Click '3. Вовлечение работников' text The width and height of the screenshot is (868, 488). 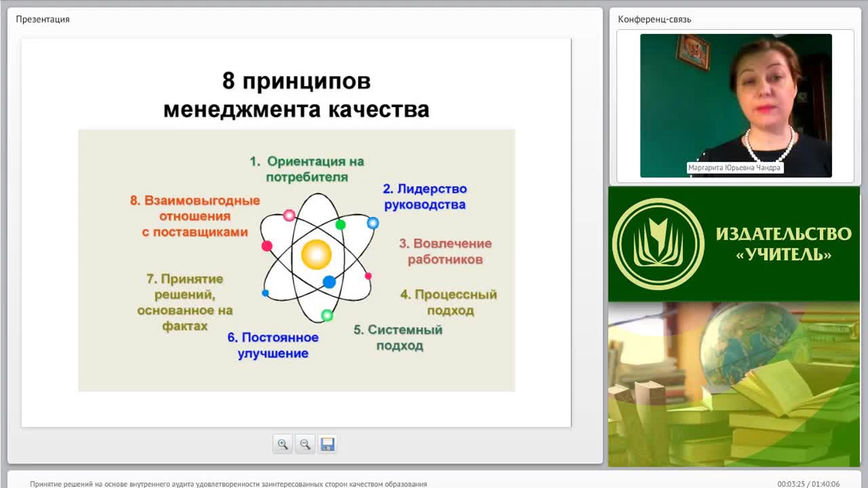click(x=445, y=251)
